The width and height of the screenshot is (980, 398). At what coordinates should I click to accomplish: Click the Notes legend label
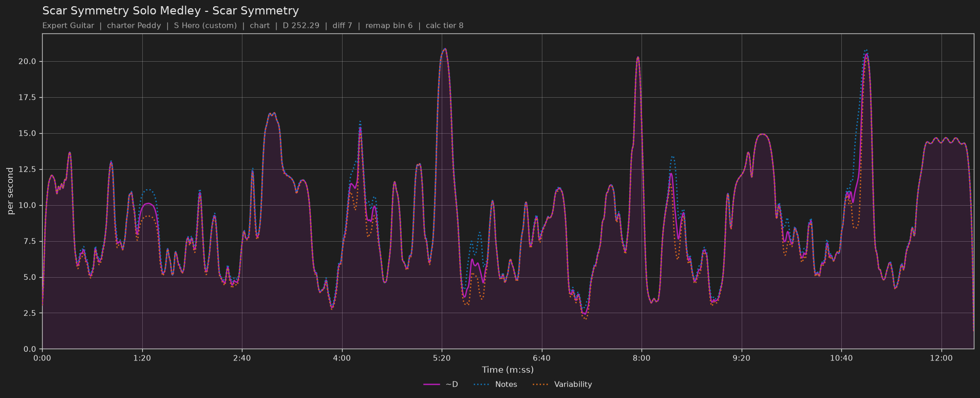click(506, 384)
